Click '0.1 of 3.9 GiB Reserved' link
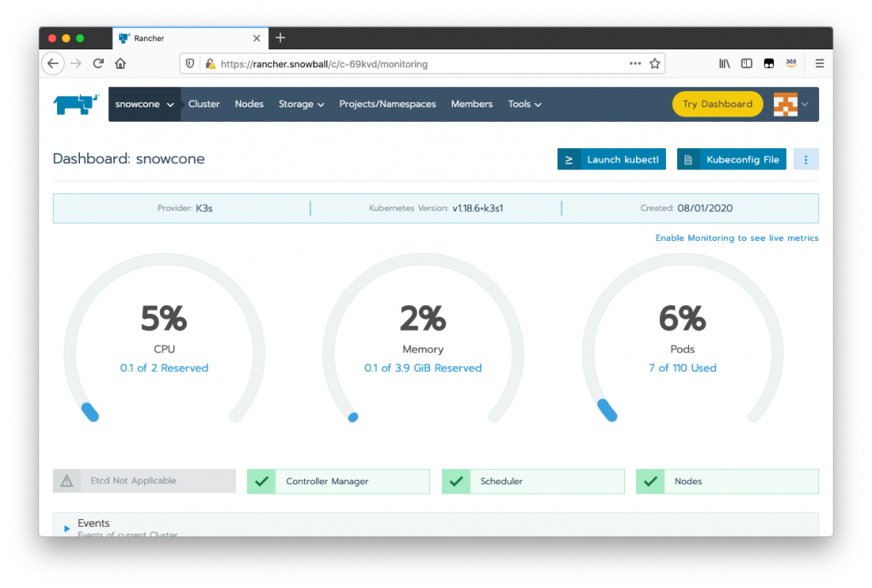 [x=422, y=368]
